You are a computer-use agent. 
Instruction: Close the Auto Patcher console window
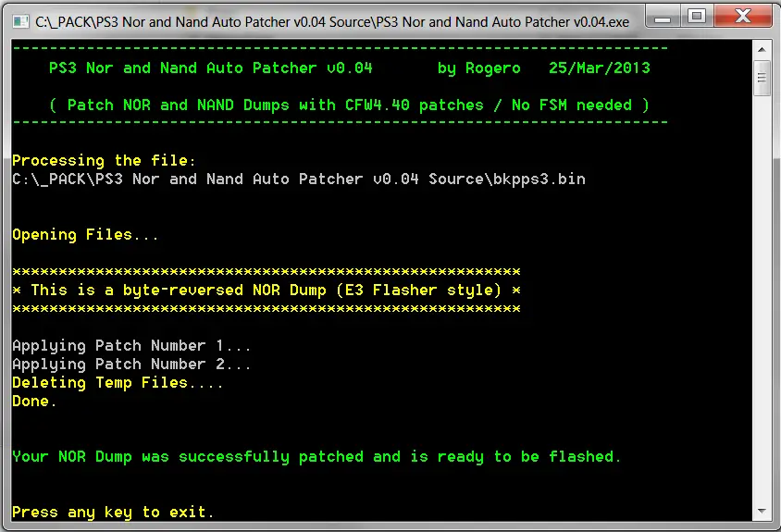coord(742,17)
